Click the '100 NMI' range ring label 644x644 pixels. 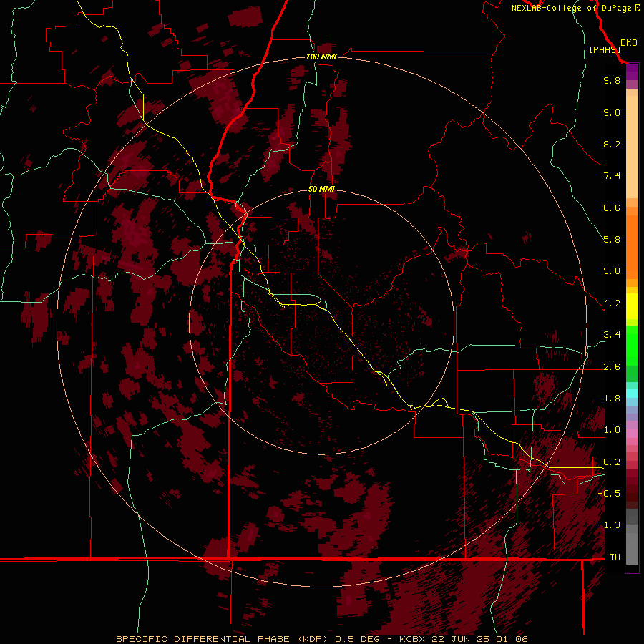pos(321,57)
